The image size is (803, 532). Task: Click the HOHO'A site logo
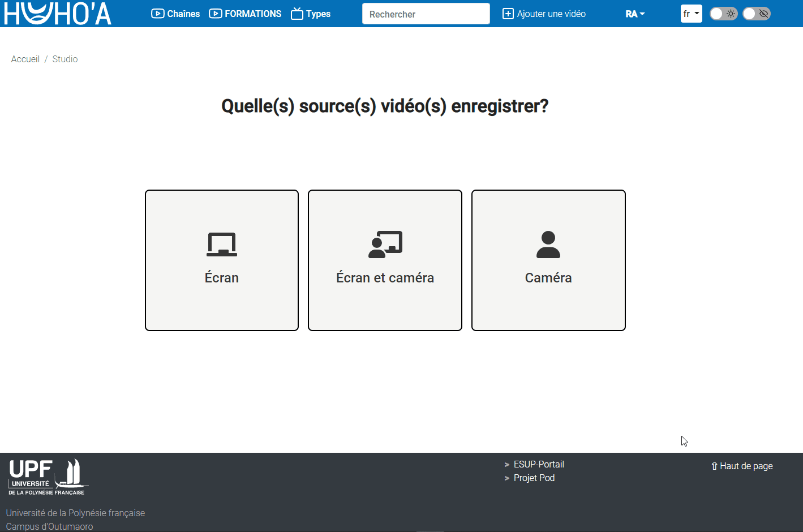coord(58,14)
